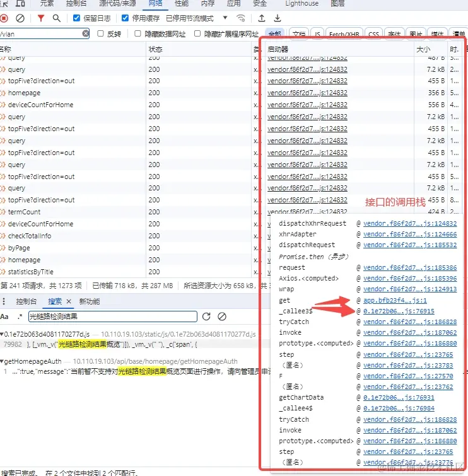Select byPage request row
468x476 pixels.
[x=134, y=248]
